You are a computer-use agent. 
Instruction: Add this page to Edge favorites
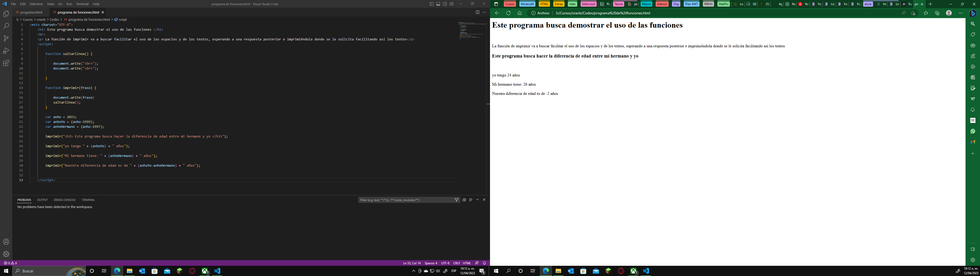point(913,13)
